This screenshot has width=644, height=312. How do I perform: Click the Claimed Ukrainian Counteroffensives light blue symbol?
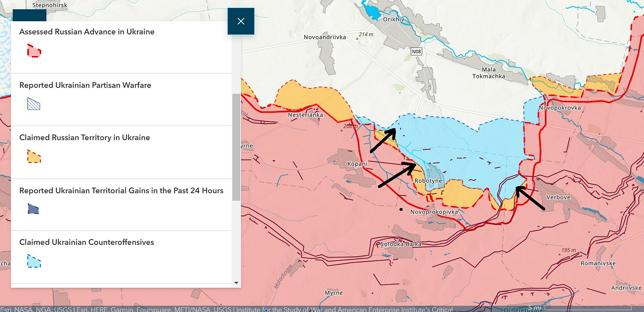[34, 261]
